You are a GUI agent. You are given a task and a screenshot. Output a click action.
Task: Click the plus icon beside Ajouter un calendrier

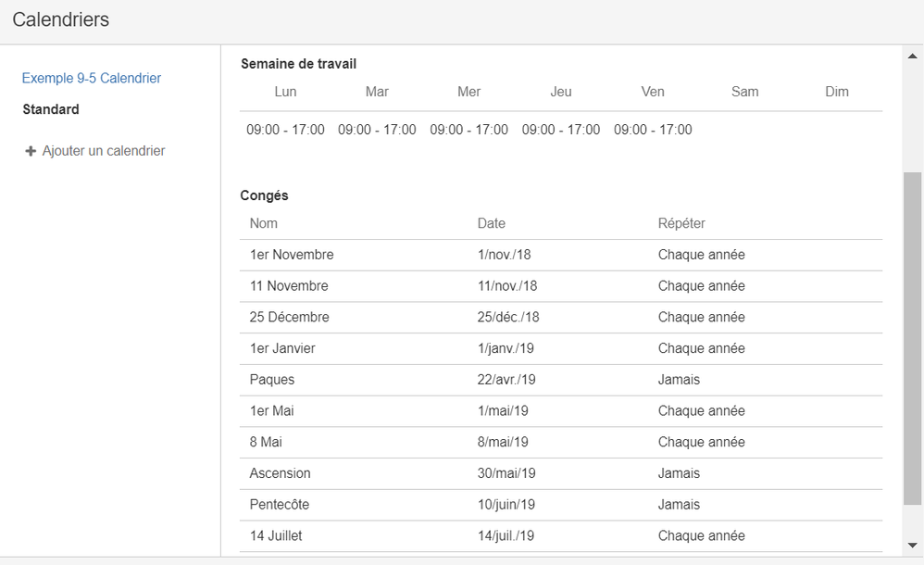tap(31, 151)
